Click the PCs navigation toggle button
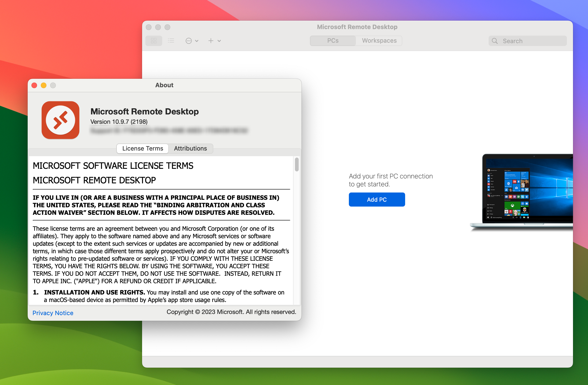This screenshot has width=588, height=385. click(333, 40)
